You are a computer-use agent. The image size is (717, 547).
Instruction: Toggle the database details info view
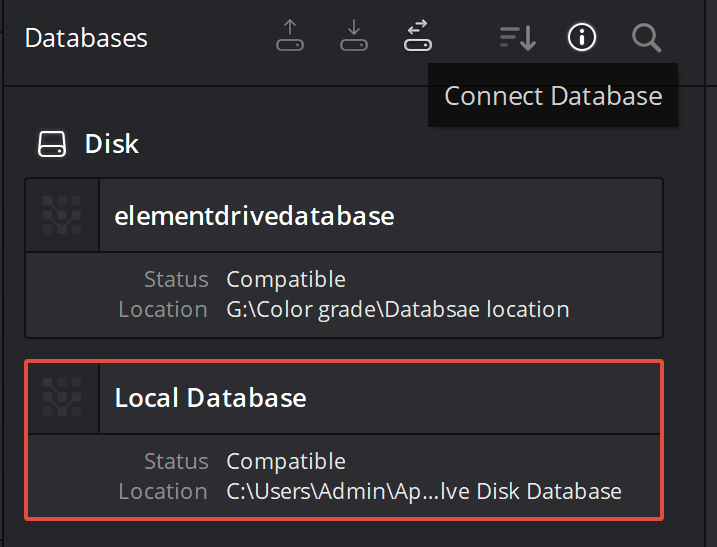click(x=581, y=38)
